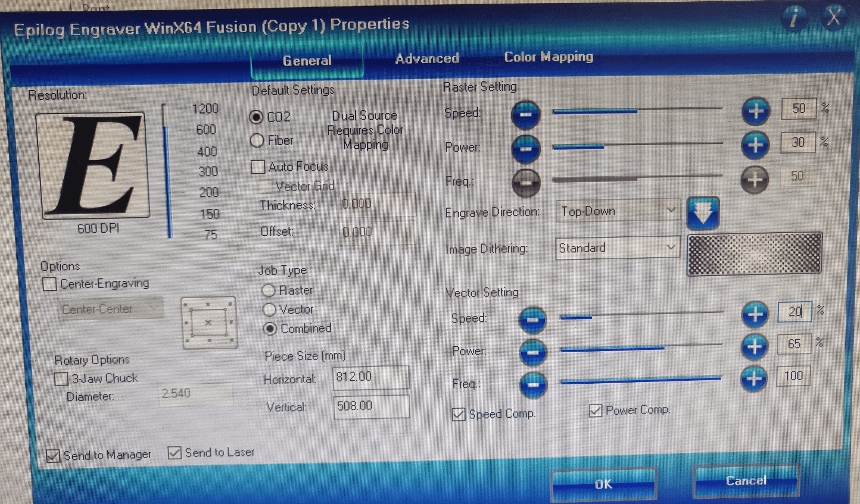Click the image dithering pattern preview
Viewport: 860px width, 504px height.
[x=755, y=253]
